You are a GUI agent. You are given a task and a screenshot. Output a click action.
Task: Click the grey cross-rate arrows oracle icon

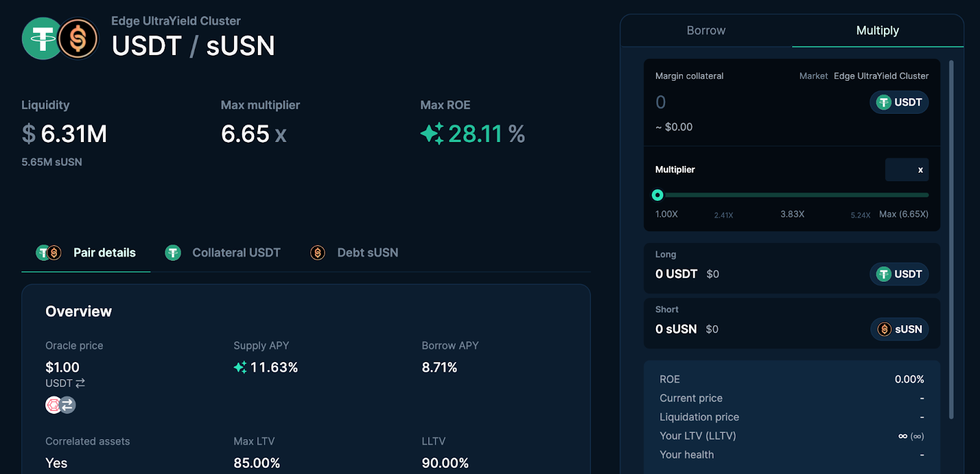67,405
